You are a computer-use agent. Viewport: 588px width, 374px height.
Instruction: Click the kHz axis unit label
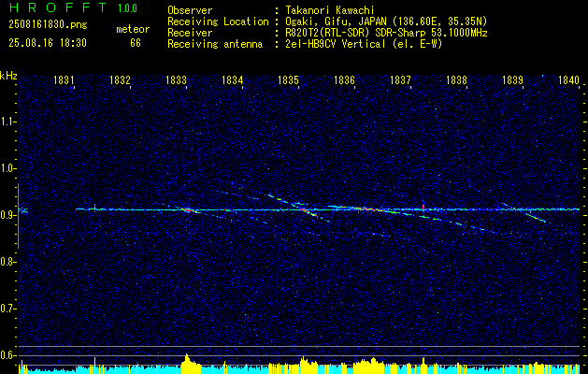tap(8, 76)
